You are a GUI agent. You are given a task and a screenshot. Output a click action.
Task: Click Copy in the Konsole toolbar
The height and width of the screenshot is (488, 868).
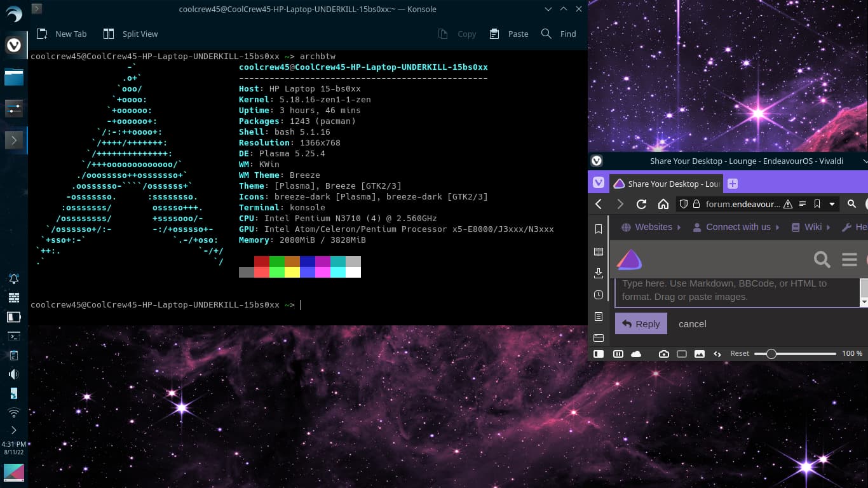pos(458,34)
